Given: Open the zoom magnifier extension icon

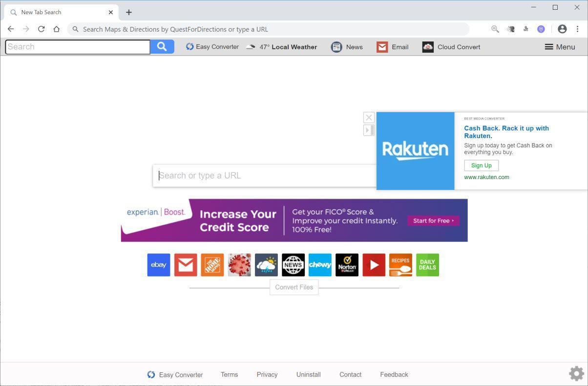Looking at the screenshot, I should click(495, 29).
